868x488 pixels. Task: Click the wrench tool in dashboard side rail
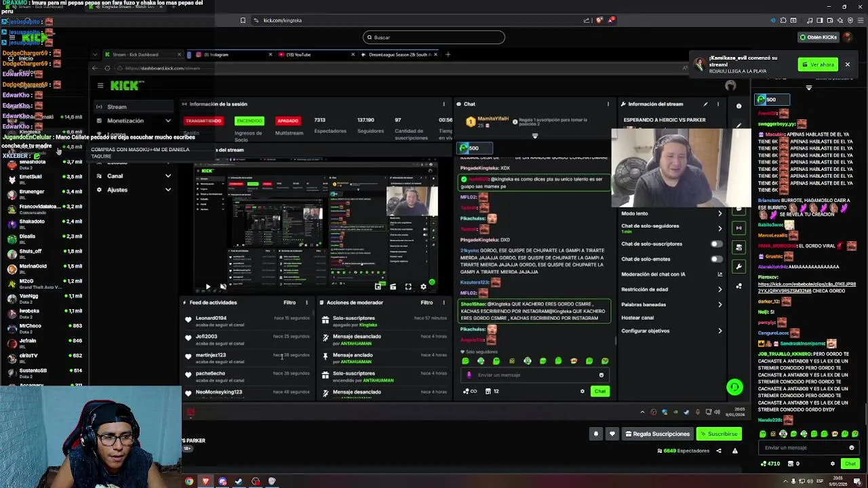coord(739,266)
